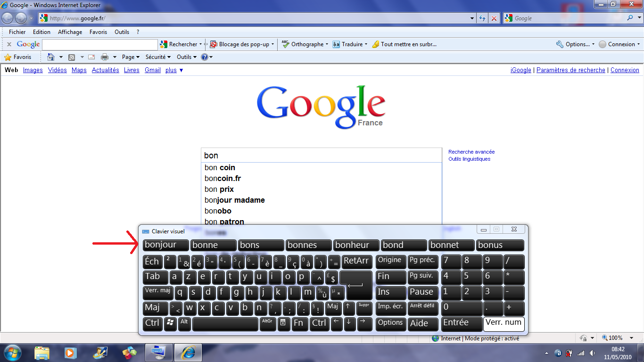This screenshot has width=644, height=362.
Task: Open the address bar URL history dropdown
Action: (x=472, y=18)
